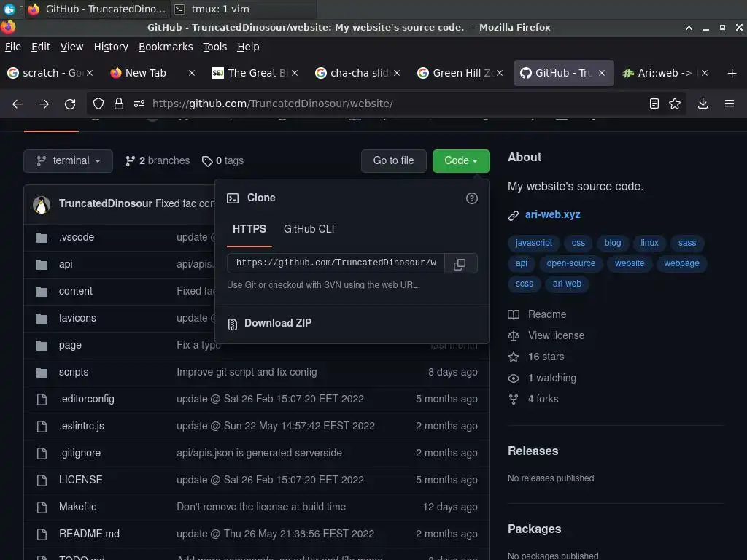The image size is (747, 560).
Task: Open the Releases section heading
Action: coord(533,451)
